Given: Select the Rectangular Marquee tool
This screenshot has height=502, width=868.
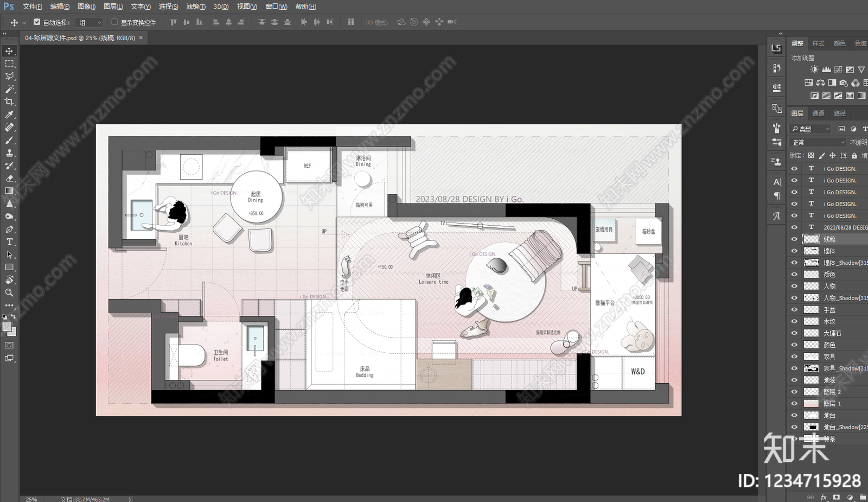Looking at the screenshot, I should [x=9, y=63].
